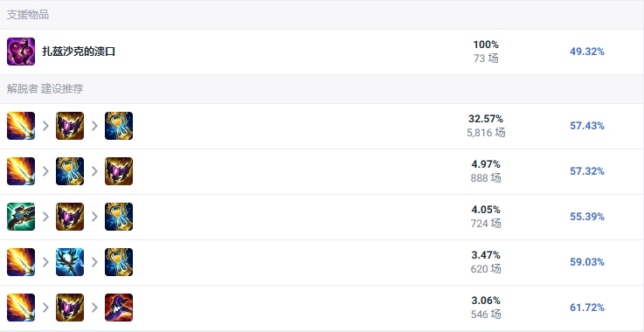Click the 支援物品 section header

coord(28,15)
